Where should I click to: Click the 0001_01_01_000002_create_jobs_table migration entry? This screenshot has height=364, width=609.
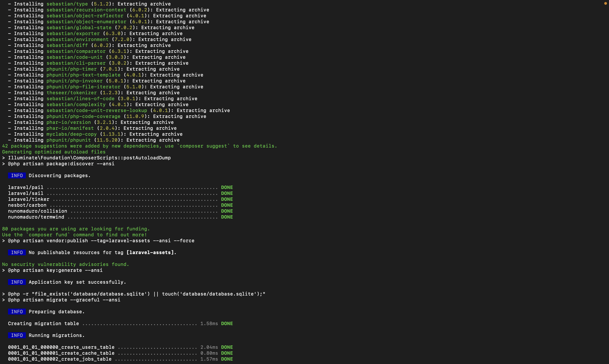click(x=60, y=359)
